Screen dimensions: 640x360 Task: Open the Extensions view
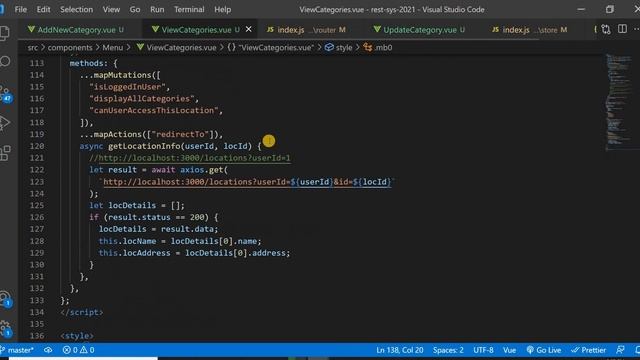(x=5, y=153)
